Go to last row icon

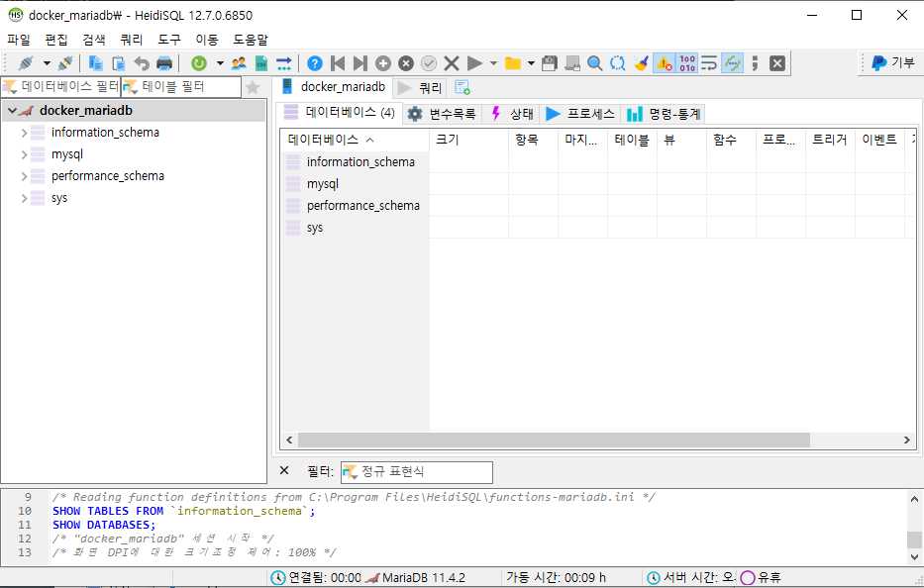click(360, 63)
